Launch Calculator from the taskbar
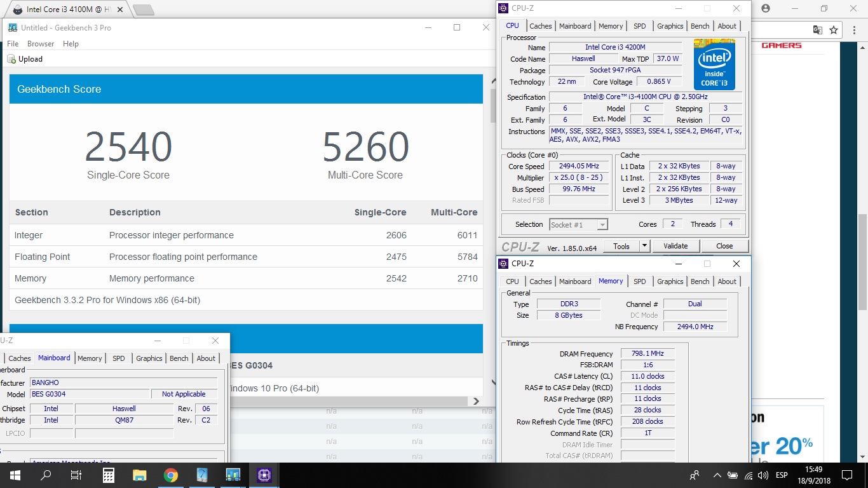The height and width of the screenshot is (488, 868). [x=108, y=475]
